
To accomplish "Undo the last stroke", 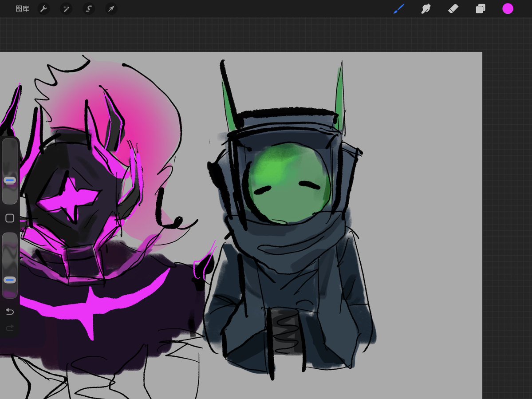I will tap(10, 311).
